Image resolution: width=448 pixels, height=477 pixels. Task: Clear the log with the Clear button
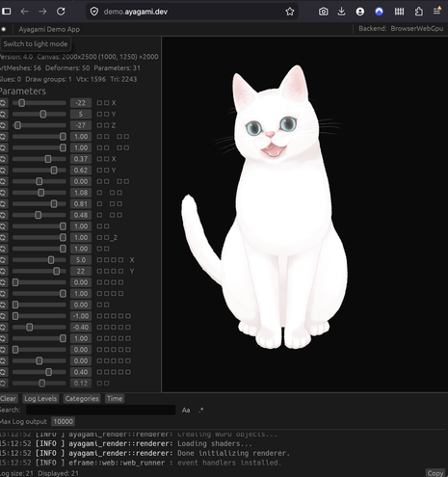(8, 399)
